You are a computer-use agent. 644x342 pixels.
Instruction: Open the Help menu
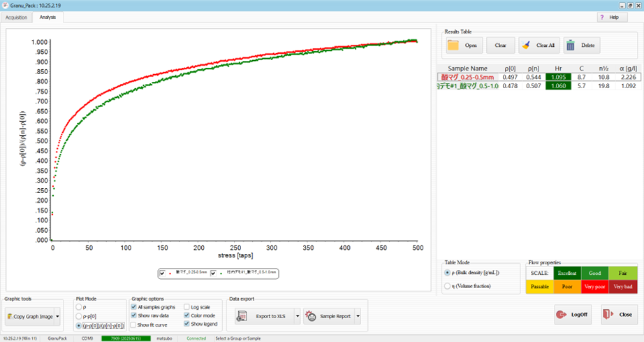[x=610, y=17]
